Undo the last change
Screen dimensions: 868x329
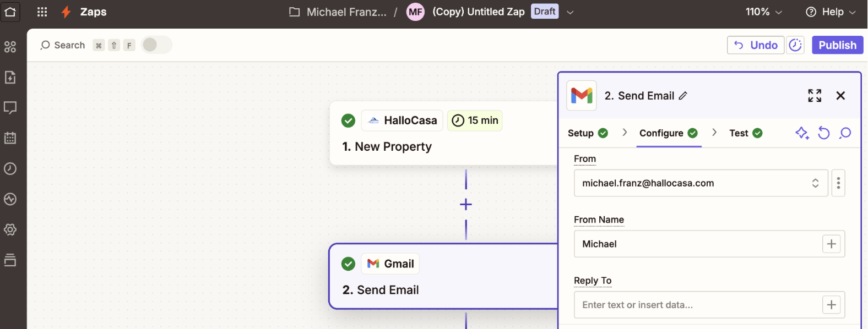756,45
